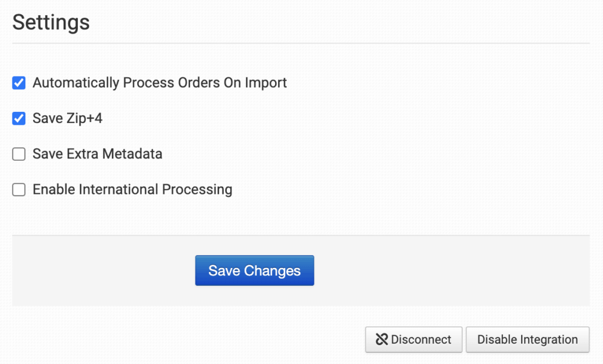Screen dimensions: 603x364
Task: Click the empty box beside Save Extra Metadata
Action: [x=19, y=154]
